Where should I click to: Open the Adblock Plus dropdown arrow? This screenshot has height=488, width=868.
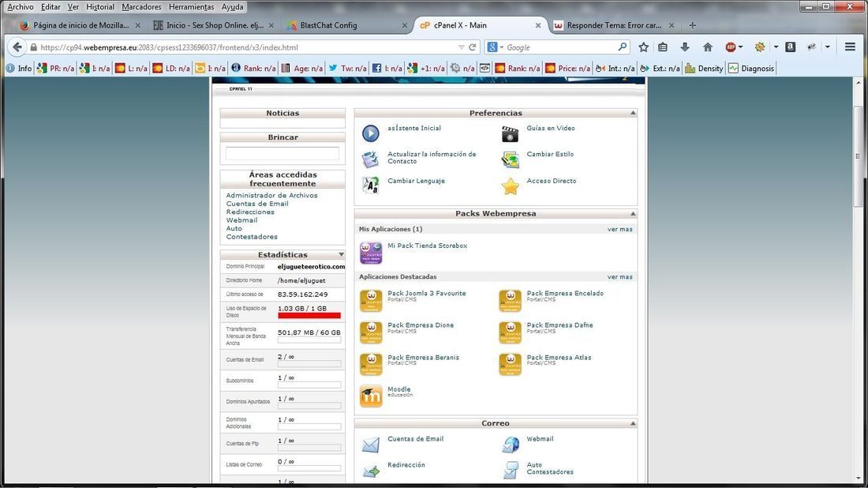pyautogui.click(x=741, y=47)
